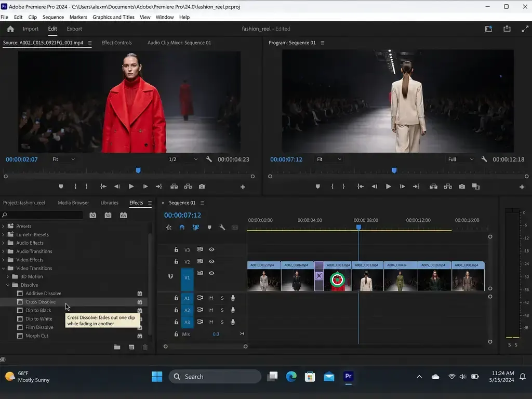Expand the Lumetri Presets bin
Viewport: 532px width, 399px height.
point(4,234)
